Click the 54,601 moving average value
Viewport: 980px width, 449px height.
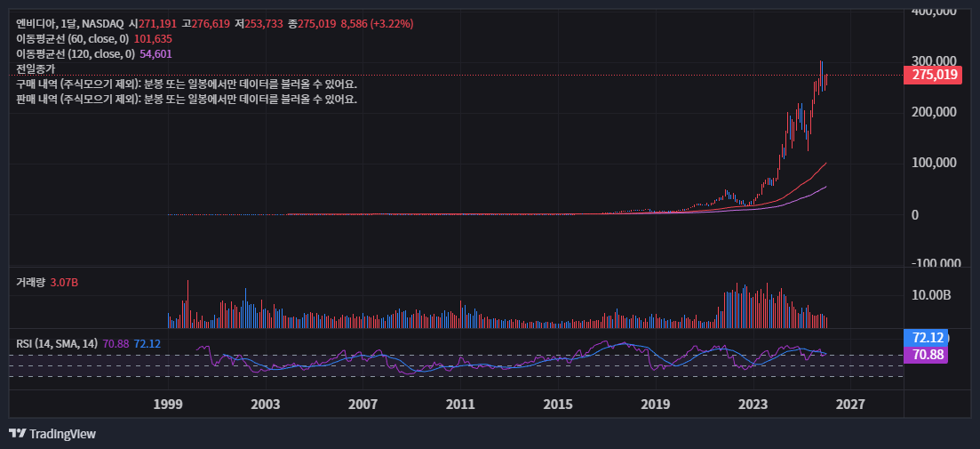155,53
